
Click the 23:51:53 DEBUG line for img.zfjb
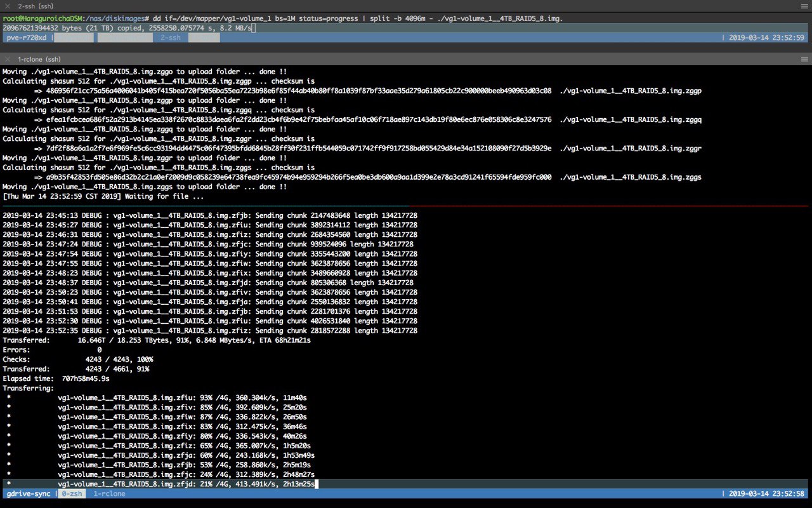point(210,311)
